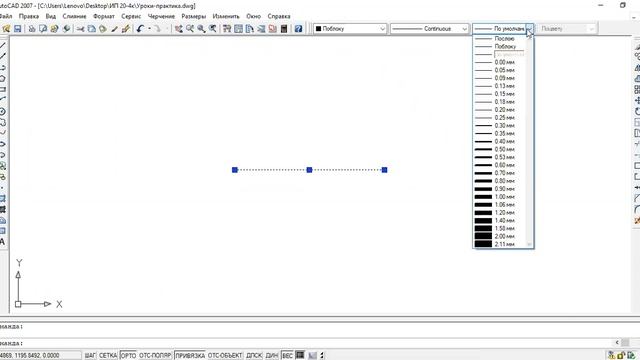Click the Plot/Print icon
The height and width of the screenshot is (360, 640).
click(32, 29)
